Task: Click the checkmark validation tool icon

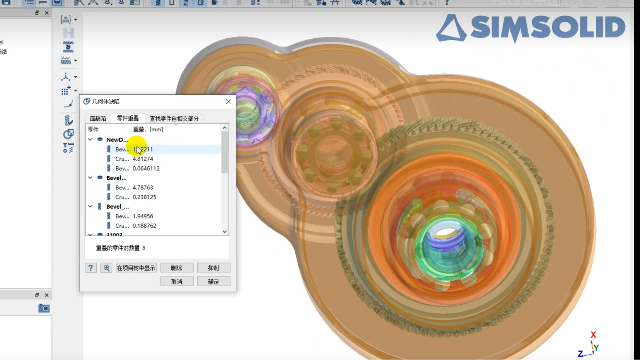Action: 68,120
